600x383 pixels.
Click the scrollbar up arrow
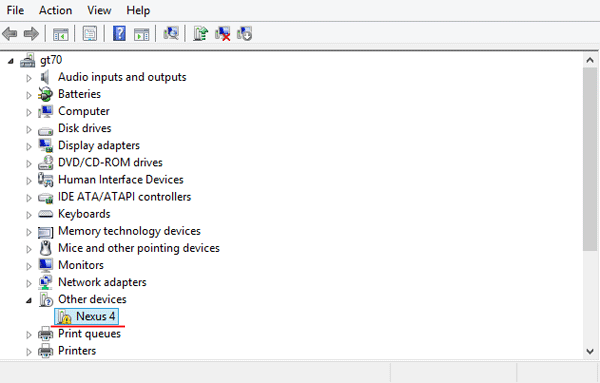tap(590, 60)
